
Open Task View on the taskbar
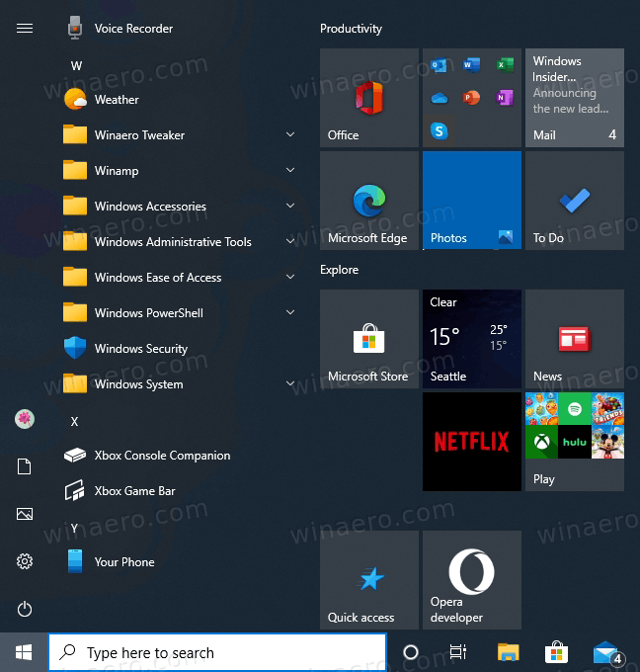pos(458,652)
